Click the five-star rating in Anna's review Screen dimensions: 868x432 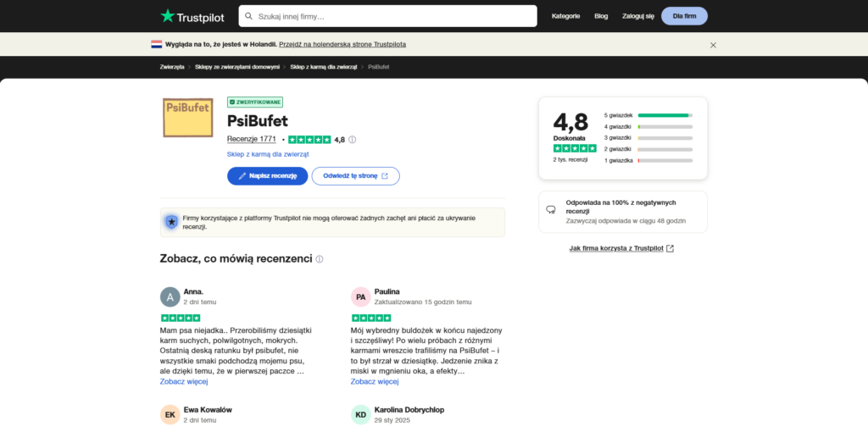[x=181, y=318]
